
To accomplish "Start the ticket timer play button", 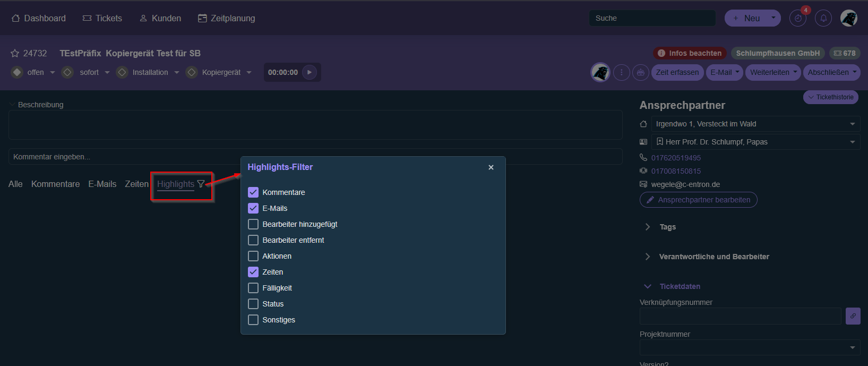I will point(310,72).
